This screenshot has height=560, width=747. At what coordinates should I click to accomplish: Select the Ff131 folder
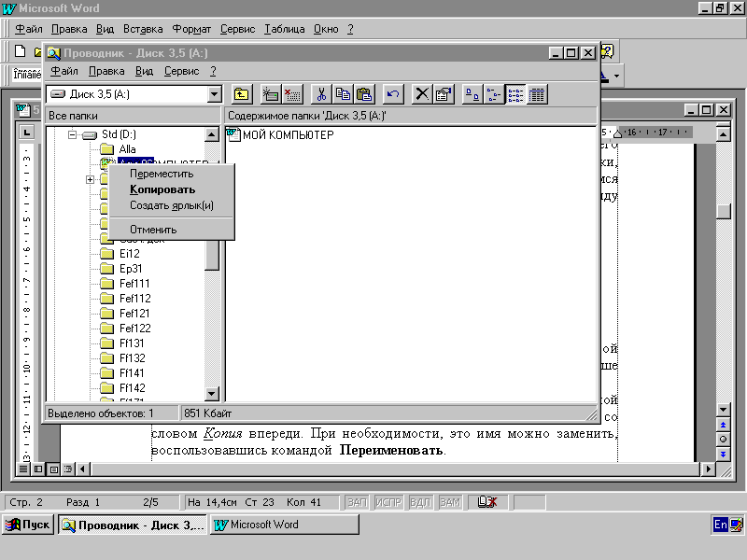(131, 343)
